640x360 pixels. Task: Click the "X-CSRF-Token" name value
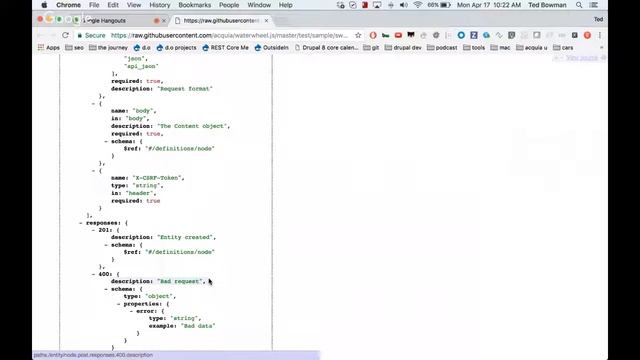point(157,178)
